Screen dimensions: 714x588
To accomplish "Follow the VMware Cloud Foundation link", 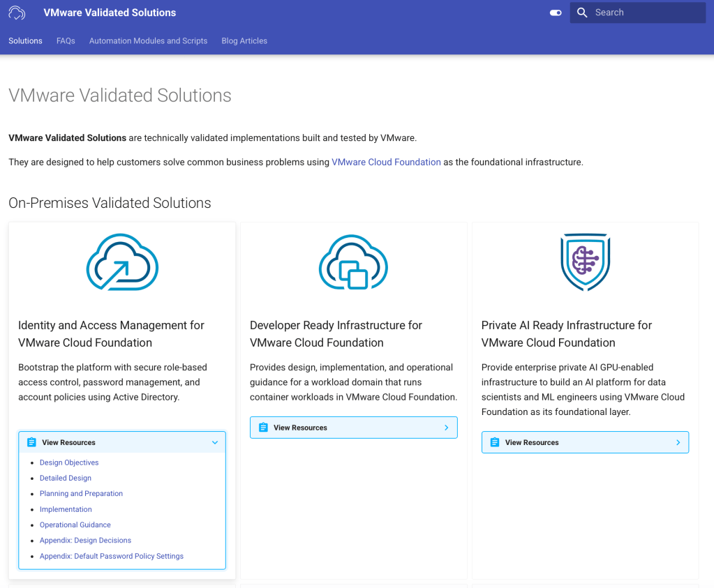I will 386,162.
